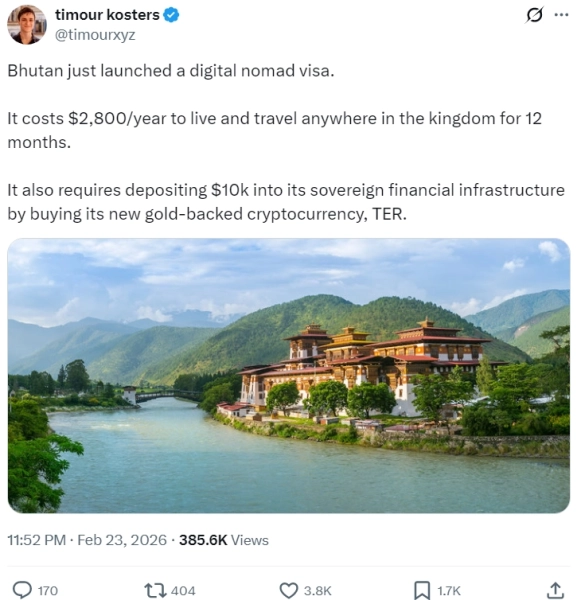Screen dimensions: 581x600
Task: Click the Feb 23, 2026 date
Action: click(x=122, y=540)
